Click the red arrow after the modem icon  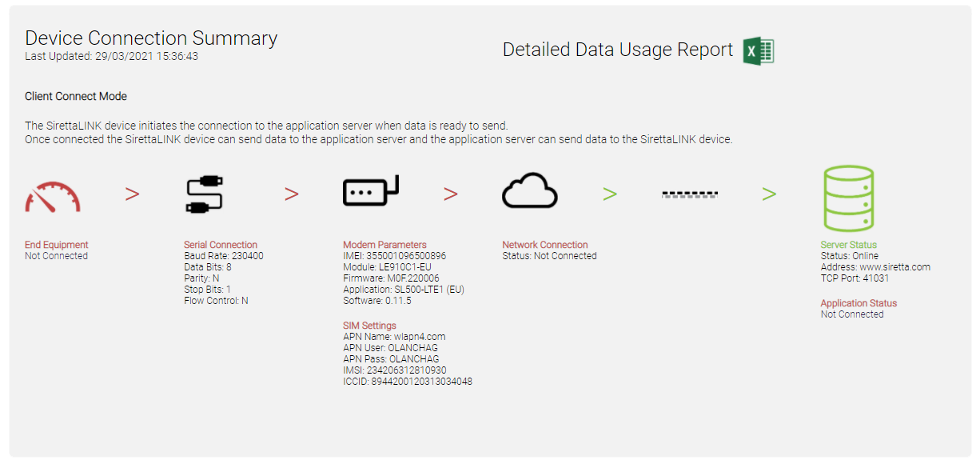pyautogui.click(x=451, y=194)
